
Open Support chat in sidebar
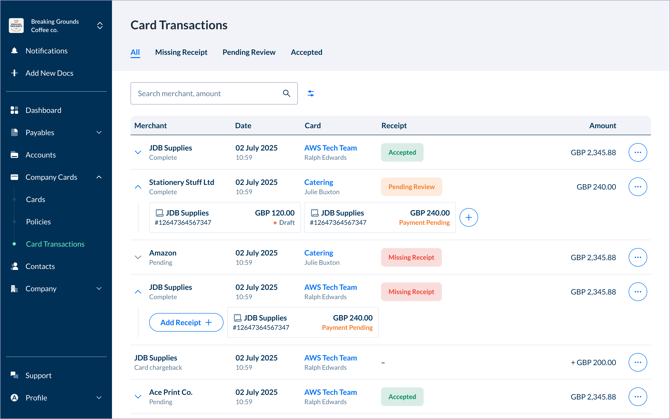38,375
